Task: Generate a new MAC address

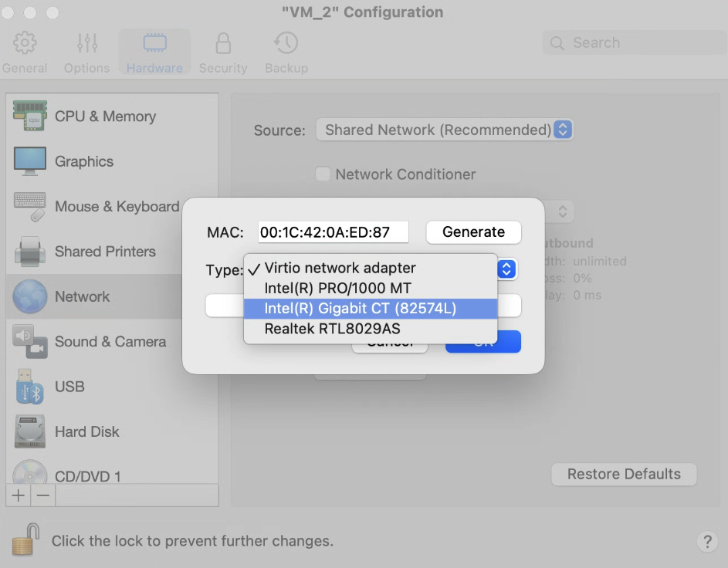Action: coord(473,232)
